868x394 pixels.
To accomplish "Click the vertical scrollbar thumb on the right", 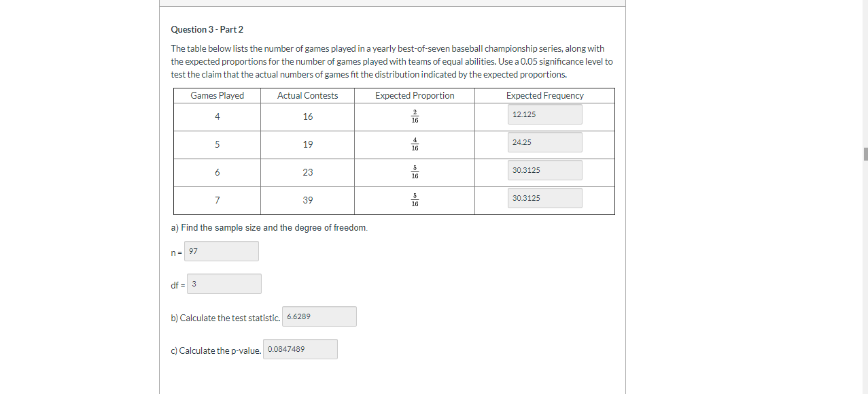I will 864,154.
